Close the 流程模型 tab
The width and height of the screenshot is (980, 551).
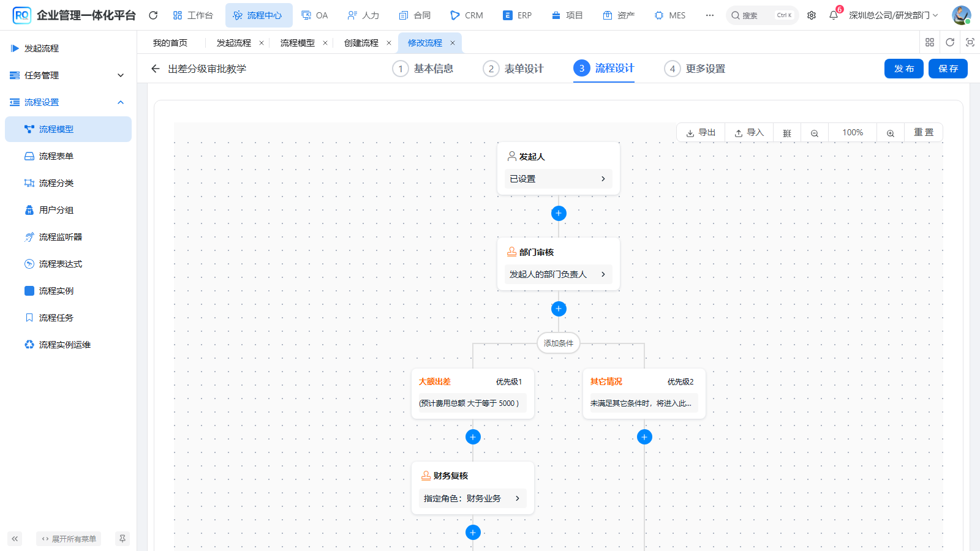(325, 43)
